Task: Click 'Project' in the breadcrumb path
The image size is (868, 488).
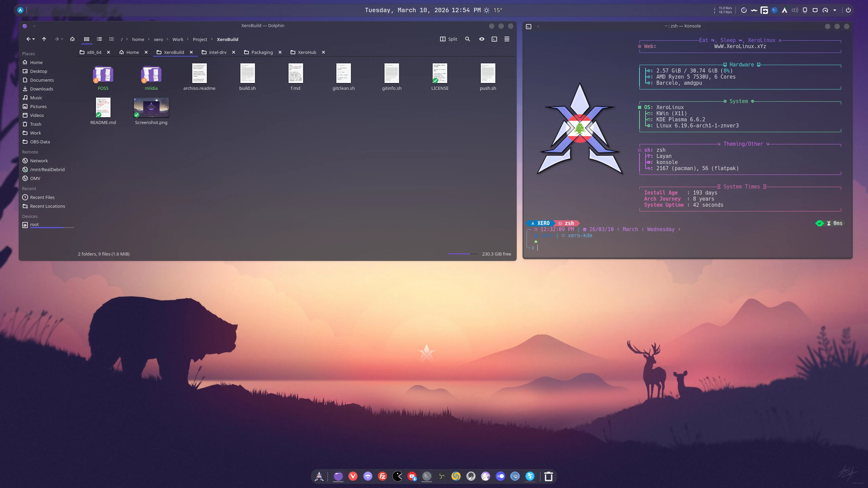Action: point(200,39)
